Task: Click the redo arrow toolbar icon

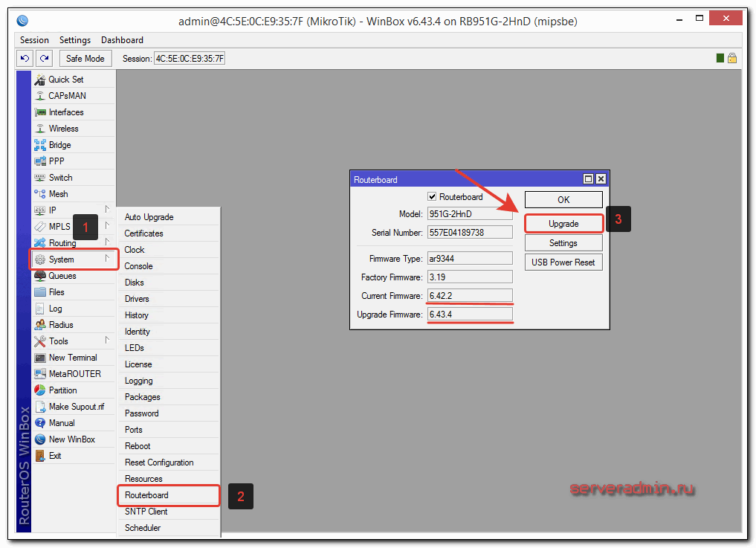Action: point(45,58)
